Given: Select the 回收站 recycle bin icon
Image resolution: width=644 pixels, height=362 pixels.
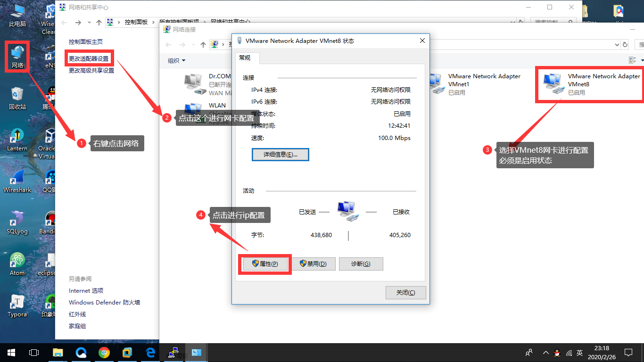Looking at the screenshot, I should pyautogui.click(x=17, y=98).
